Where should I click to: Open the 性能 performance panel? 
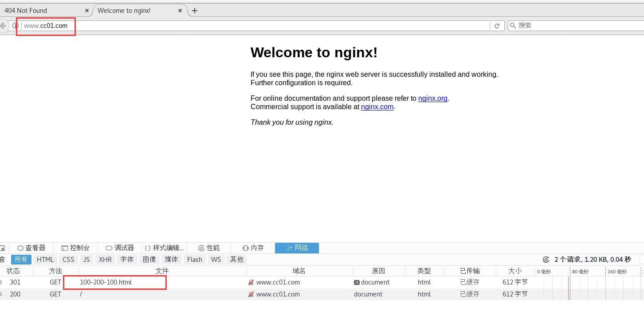208,248
